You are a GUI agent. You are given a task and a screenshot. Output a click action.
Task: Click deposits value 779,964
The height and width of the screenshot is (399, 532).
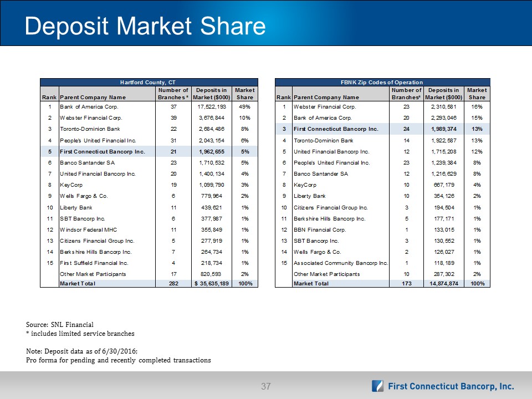pos(211,196)
